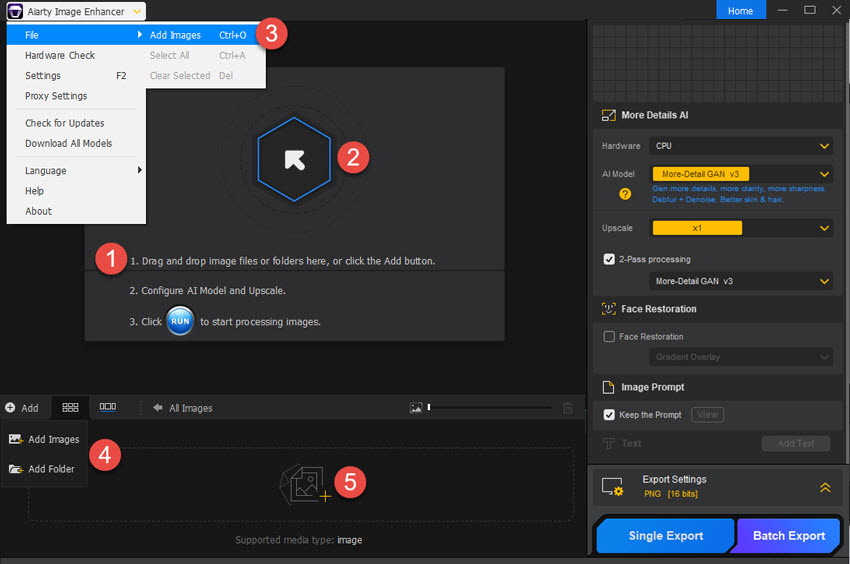Click Batch Export button

pos(788,536)
